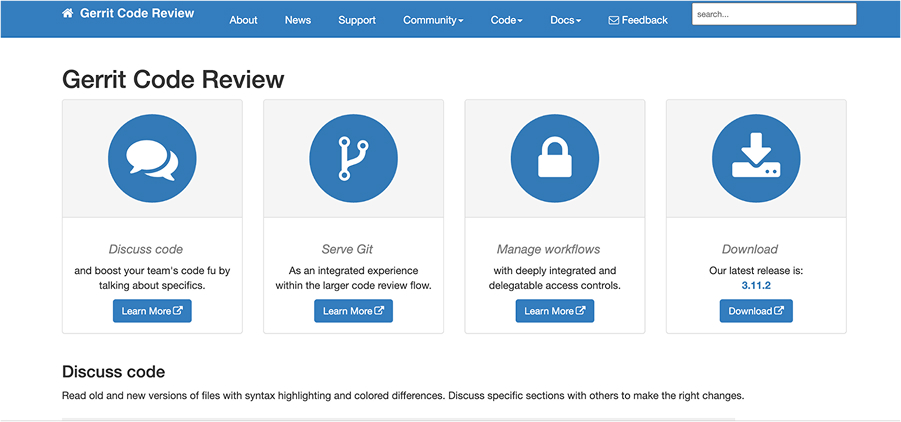901x422 pixels.
Task: Click the speech bubbles Discuss code icon
Action: pos(152,158)
